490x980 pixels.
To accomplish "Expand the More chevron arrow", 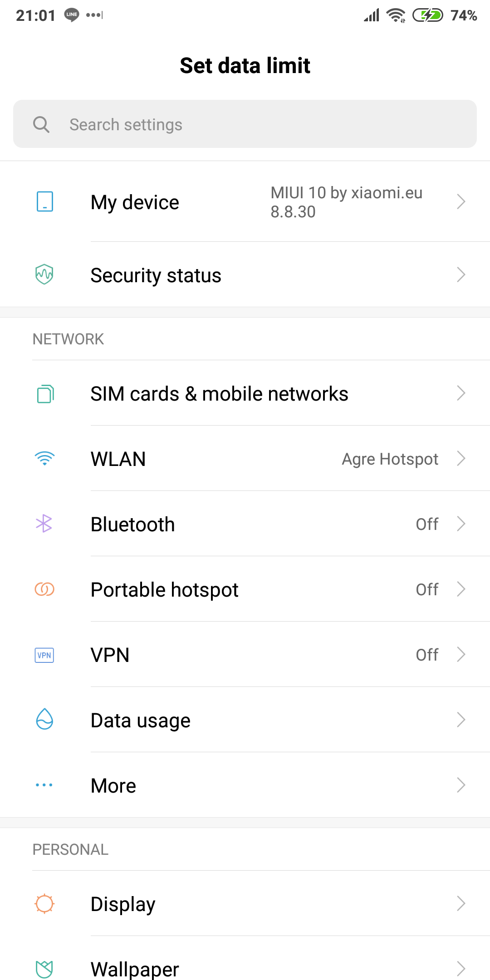I will 461,785.
